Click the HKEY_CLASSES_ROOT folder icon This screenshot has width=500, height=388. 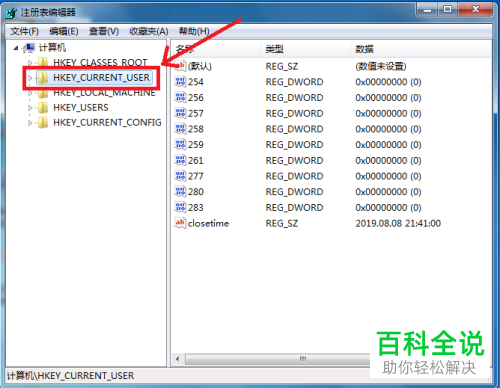(43, 62)
